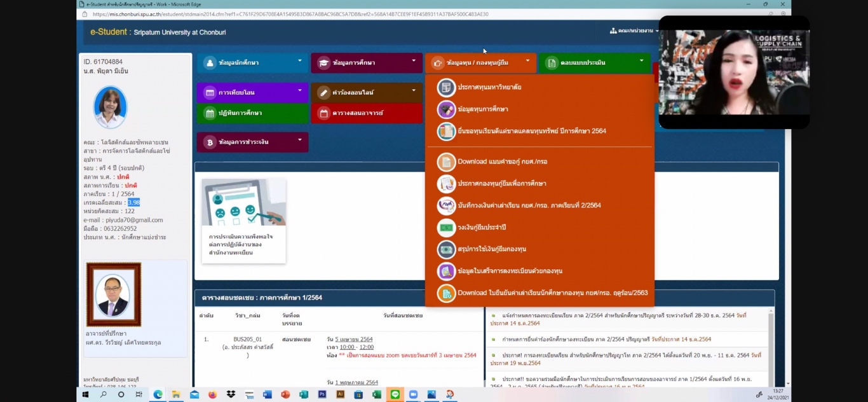Expand the ข้อมูลการชำระเงิน dropdown arrow
The height and width of the screenshot is (402, 868).
(300, 140)
